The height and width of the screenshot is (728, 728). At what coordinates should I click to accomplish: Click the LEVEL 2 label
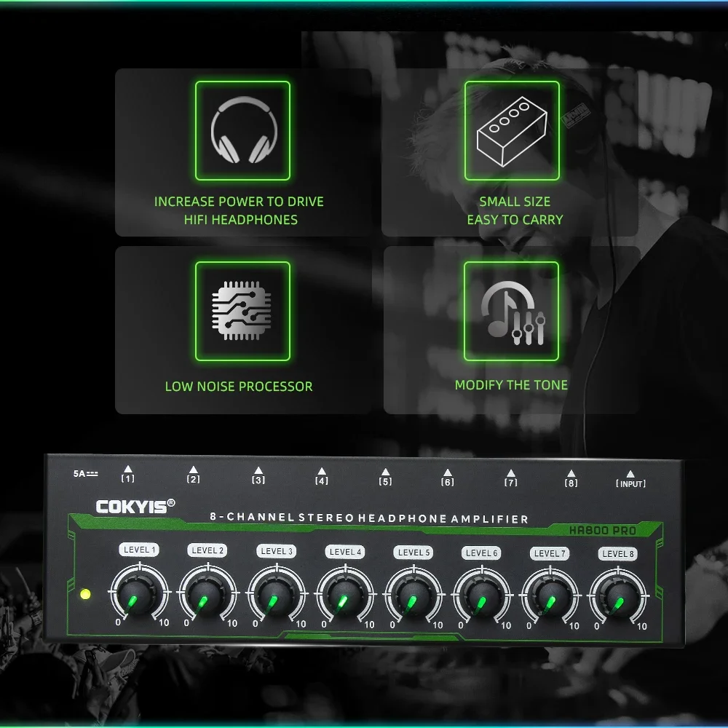pyautogui.click(x=207, y=550)
